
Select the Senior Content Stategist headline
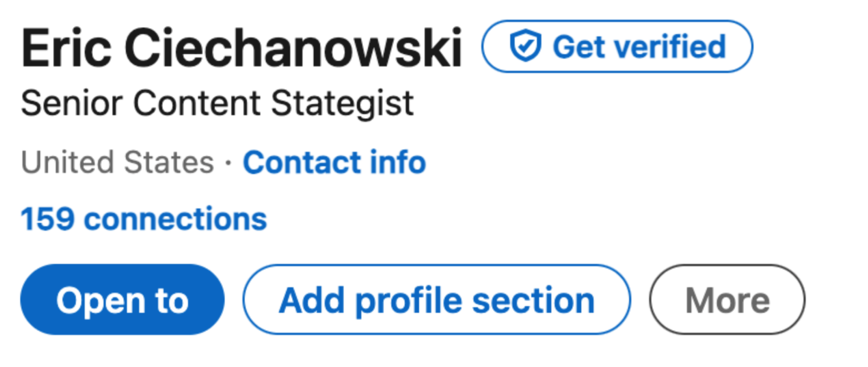pyautogui.click(x=217, y=103)
